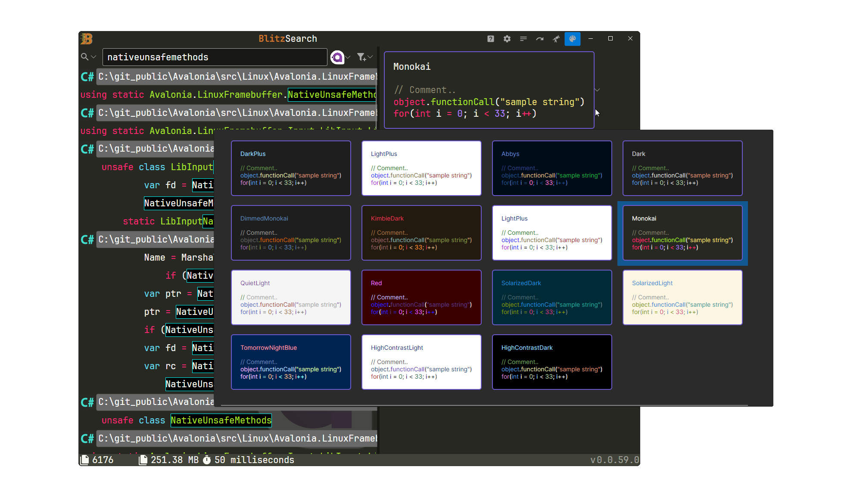The image size is (841, 504).
Task: Open result line 'unsafe class NativeUnsafeMethods'
Action: [x=187, y=420]
